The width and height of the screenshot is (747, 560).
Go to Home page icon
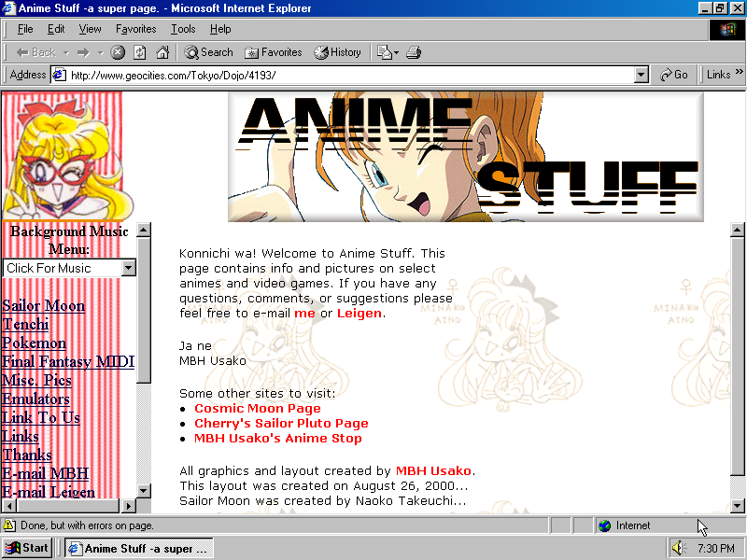tap(162, 52)
